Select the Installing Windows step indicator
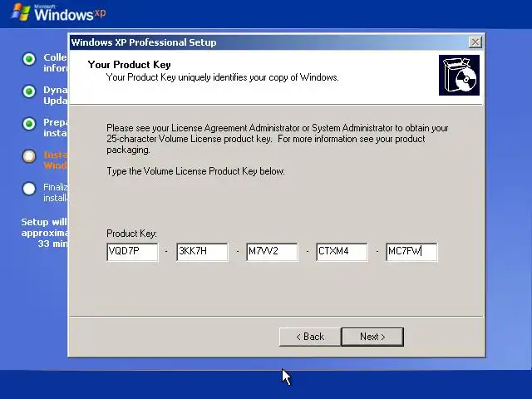 tap(29, 156)
